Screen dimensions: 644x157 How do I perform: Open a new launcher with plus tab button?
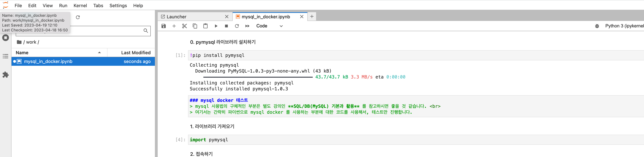[312, 17]
